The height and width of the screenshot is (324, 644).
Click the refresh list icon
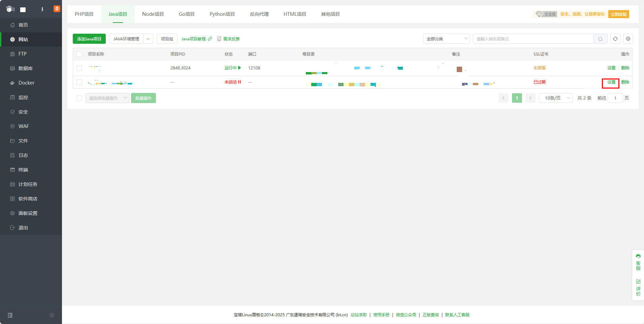pos(615,39)
